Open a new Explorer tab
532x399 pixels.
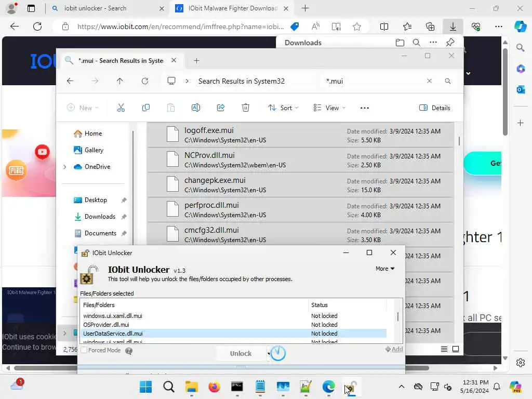point(196,61)
